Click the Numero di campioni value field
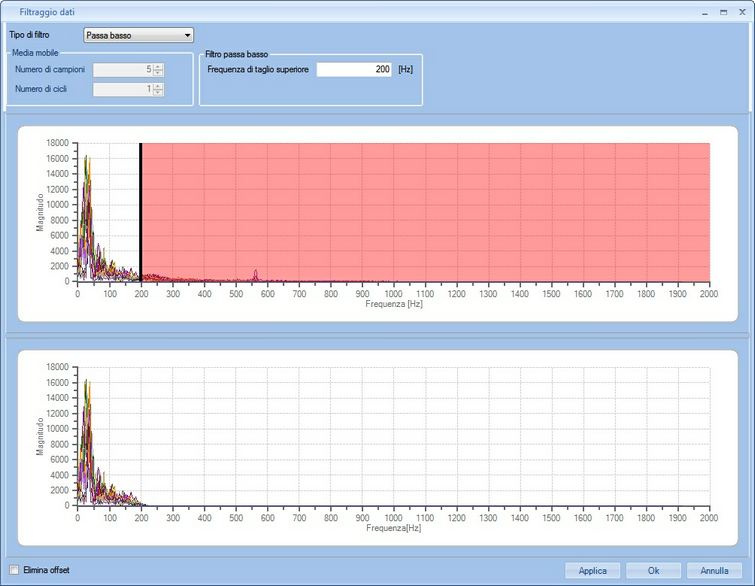 pos(122,70)
